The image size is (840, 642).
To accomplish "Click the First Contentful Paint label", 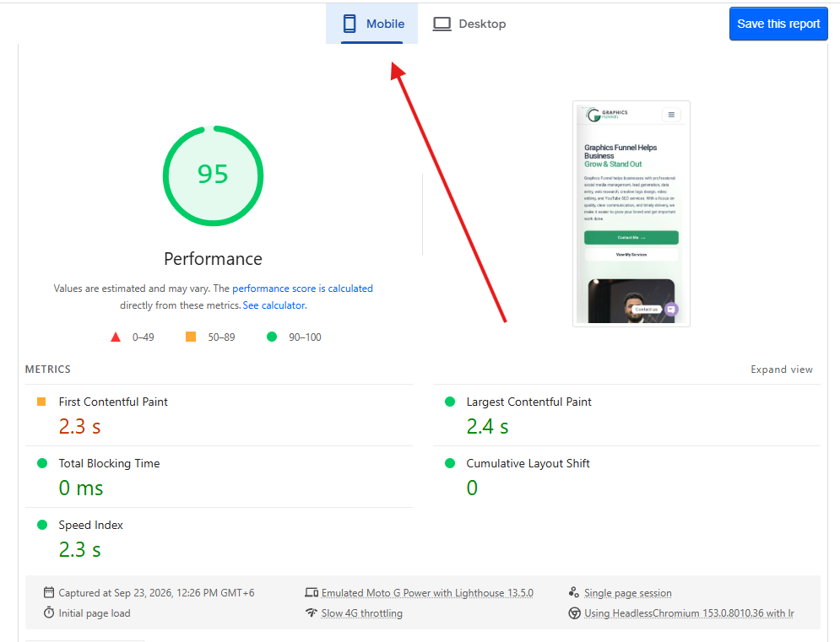I will click(x=113, y=402).
